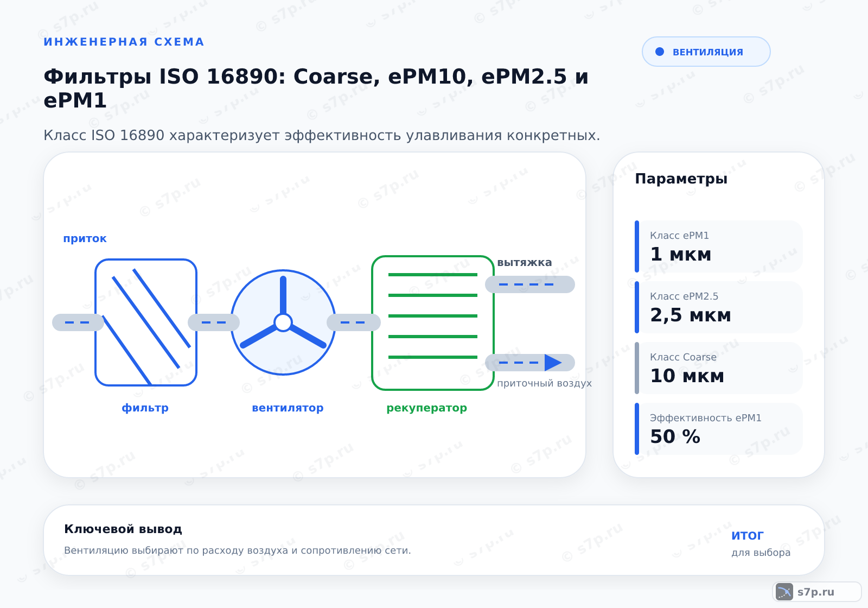Click the duct between filter and fan
The width and height of the screenshot is (868, 608).
tap(214, 322)
